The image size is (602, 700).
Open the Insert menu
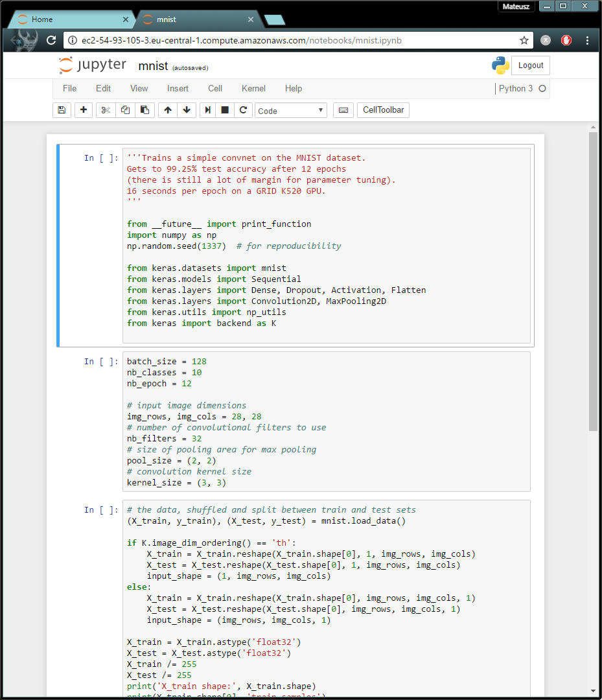(x=178, y=88)
